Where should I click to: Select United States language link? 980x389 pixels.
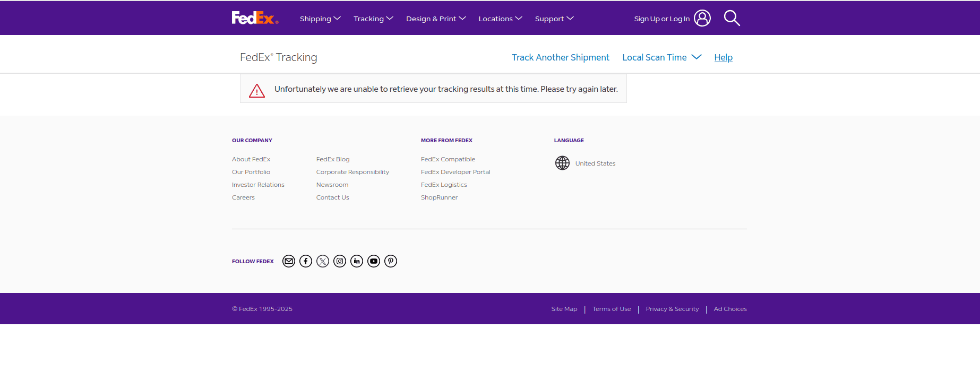pos(595,163)
